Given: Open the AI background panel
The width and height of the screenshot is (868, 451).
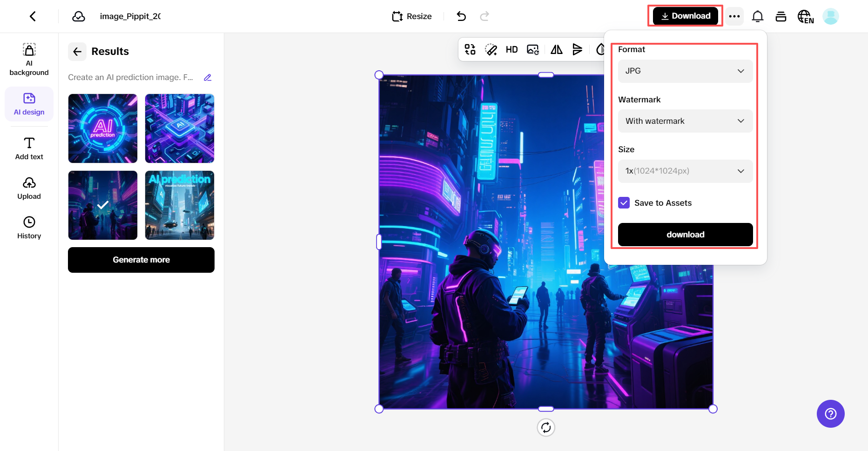Looking at the screenshot, I should pos(29,60).
